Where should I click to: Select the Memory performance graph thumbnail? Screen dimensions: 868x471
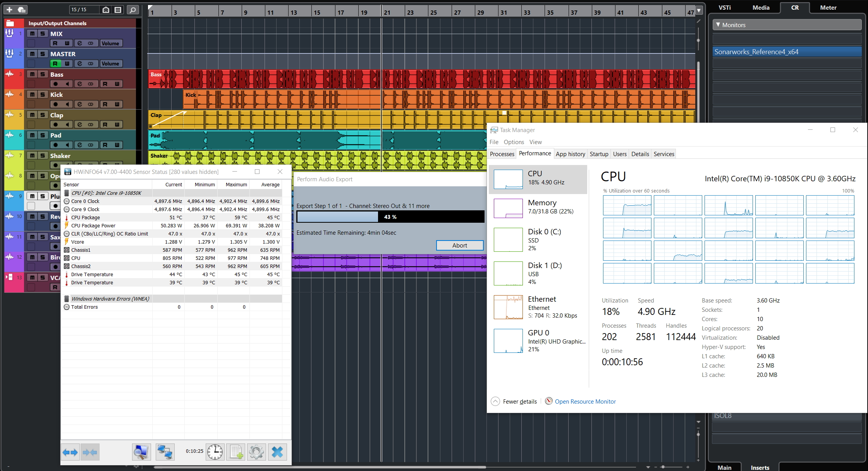click(508, 208)
